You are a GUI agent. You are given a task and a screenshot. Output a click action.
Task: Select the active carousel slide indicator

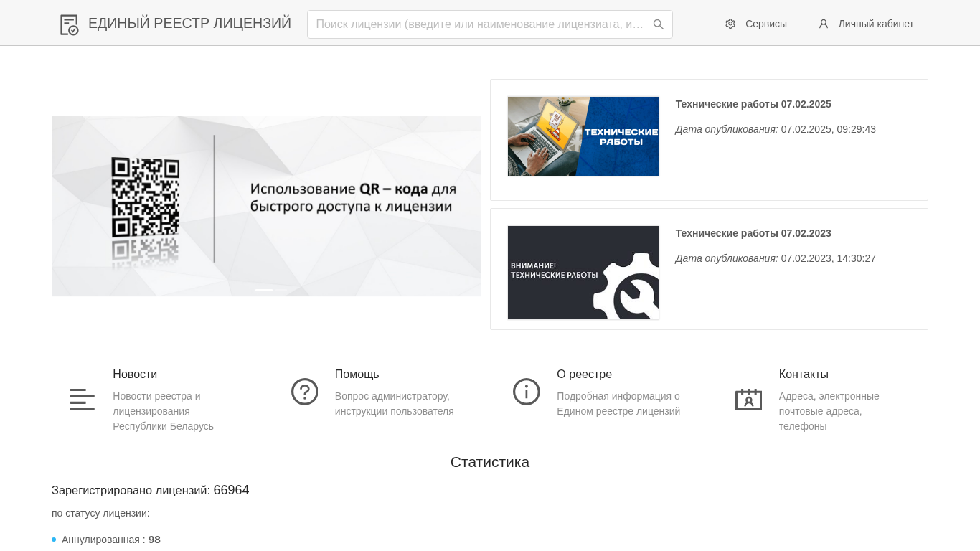click(264, 290)
